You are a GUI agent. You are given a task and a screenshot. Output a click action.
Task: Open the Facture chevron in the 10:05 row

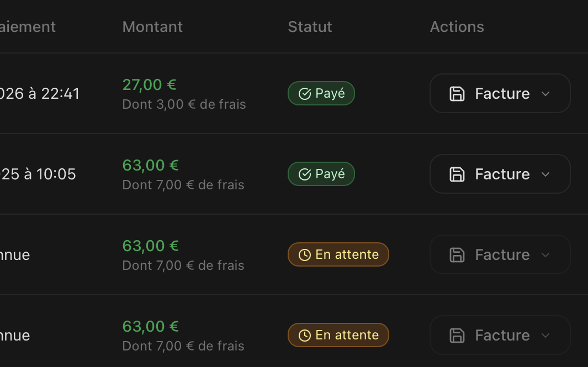pyautogui.click(x=545, y=174)
